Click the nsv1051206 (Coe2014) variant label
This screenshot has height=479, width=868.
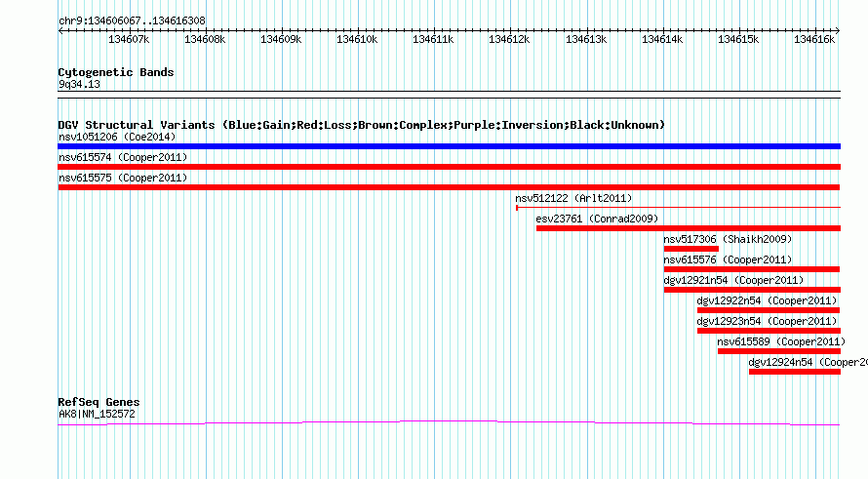tap(117, 137)
